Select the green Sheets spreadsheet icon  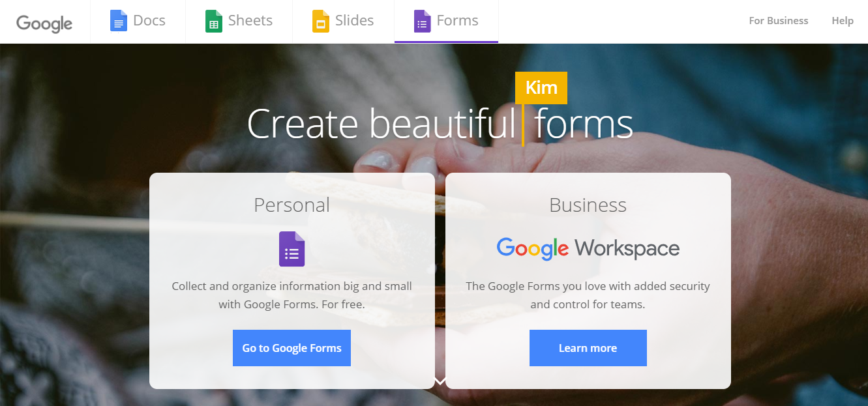213,20
